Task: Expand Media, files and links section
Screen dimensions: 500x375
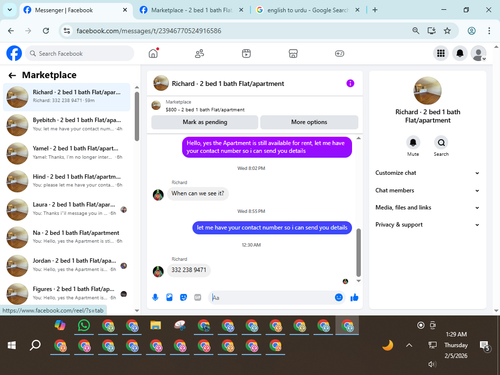Action: pyautogui.click(x=427, y=208)
